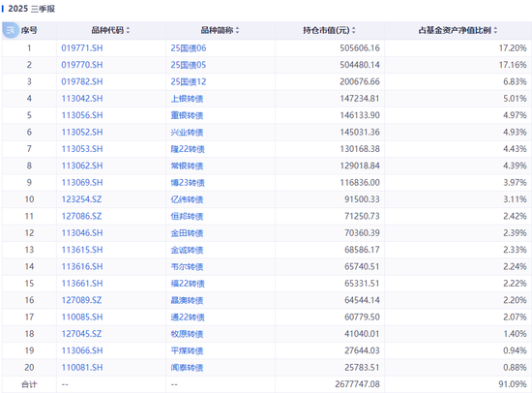Select market value 505606.16

tap(360, 48)
